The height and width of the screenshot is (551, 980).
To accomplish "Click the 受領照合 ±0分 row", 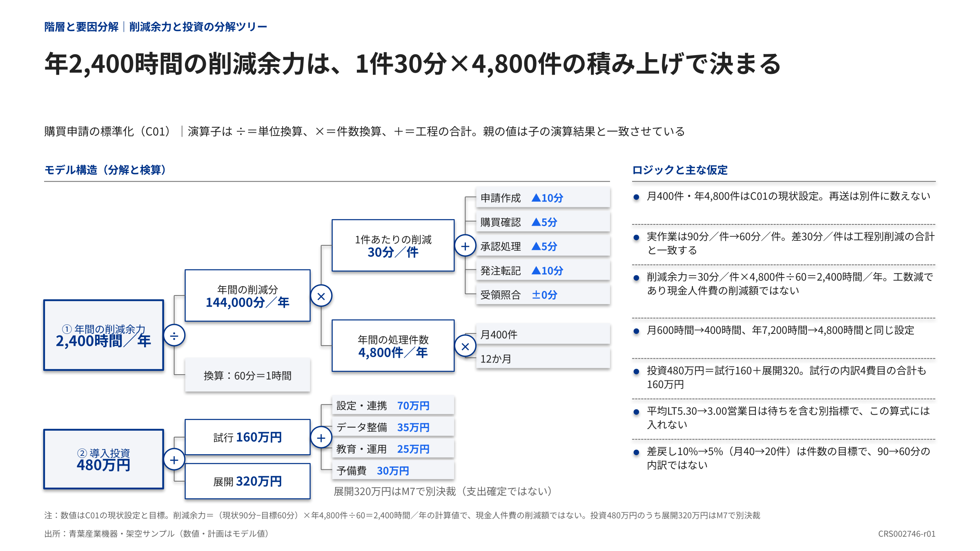I will pyautogui.click(x=543, y=294).
